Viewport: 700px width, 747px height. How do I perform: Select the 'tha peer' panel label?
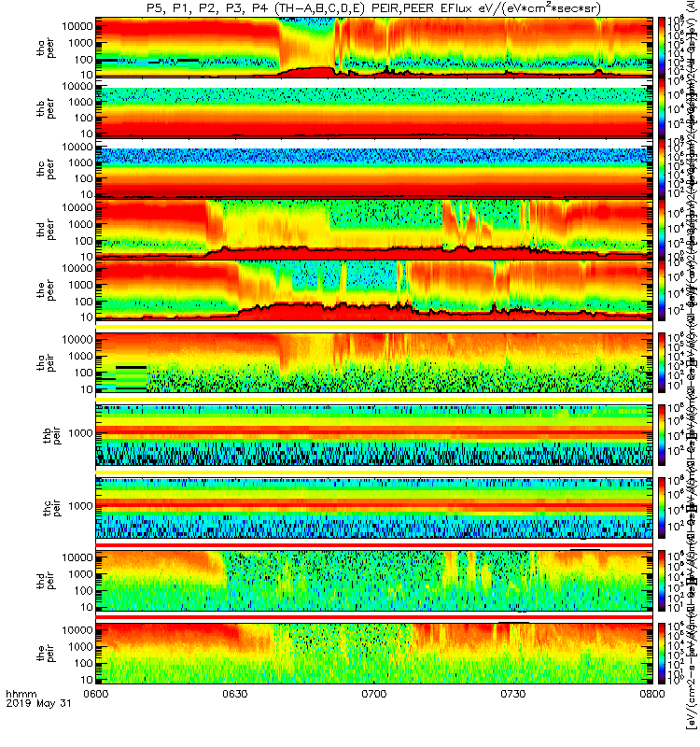[x=46, y=49]
